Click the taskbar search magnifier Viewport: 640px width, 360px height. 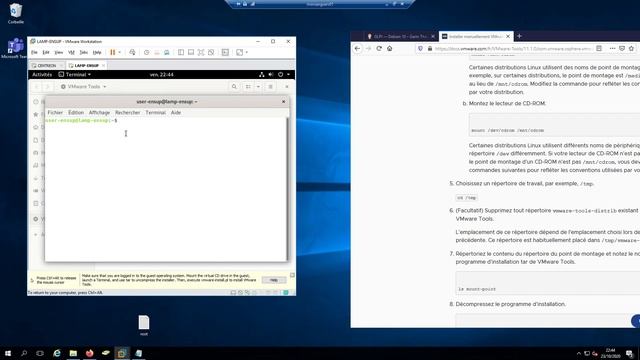pyautogui.click(x=24, y=353)
